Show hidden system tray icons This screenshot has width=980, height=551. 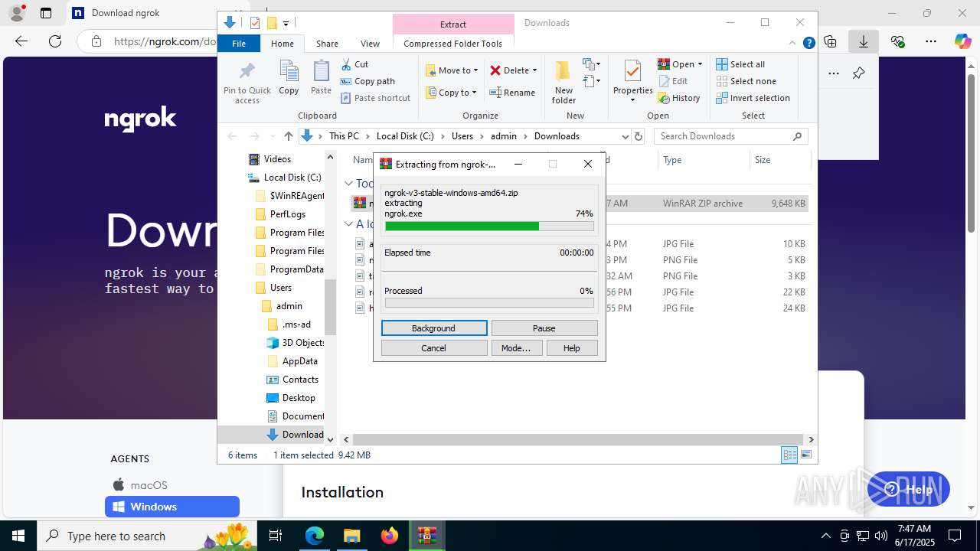pyautogui.click(x=825, y=536)
